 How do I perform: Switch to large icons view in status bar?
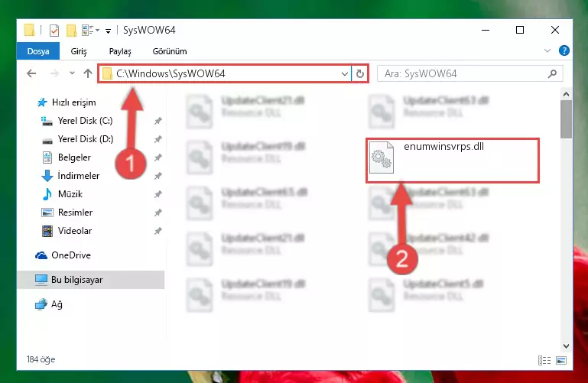point(561,361)
